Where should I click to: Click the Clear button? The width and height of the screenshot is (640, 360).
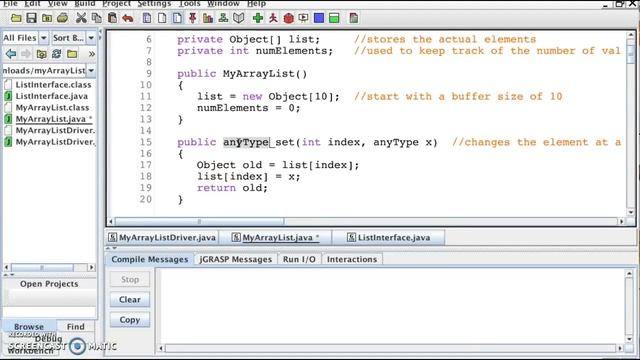coord(130,300)
